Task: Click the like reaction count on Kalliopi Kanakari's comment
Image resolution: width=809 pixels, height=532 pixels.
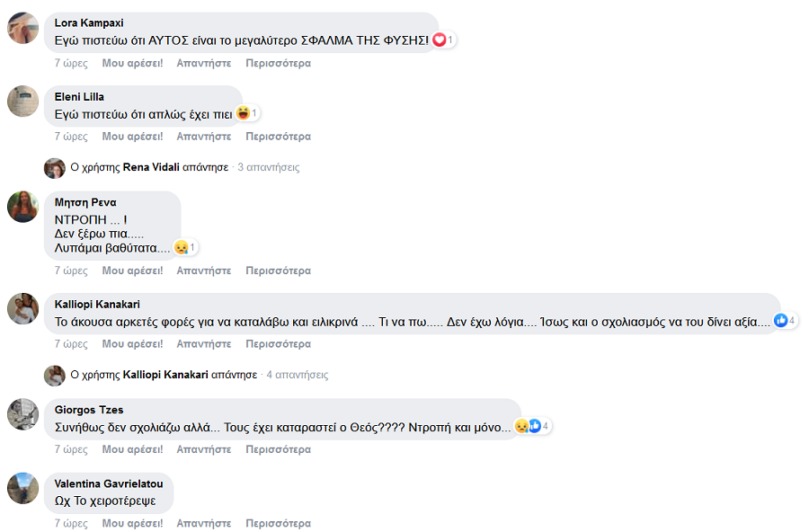Action: 786,321
